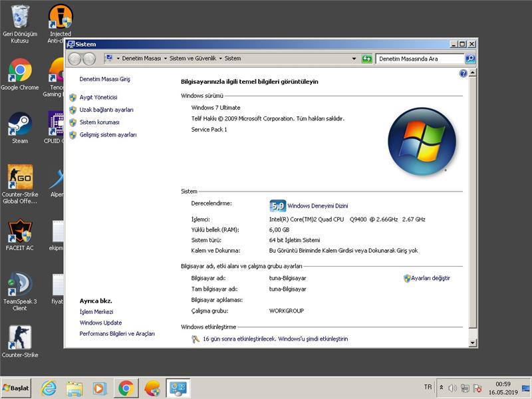Click the Show Desktop button at taskbar end

(x=526, y=388)
